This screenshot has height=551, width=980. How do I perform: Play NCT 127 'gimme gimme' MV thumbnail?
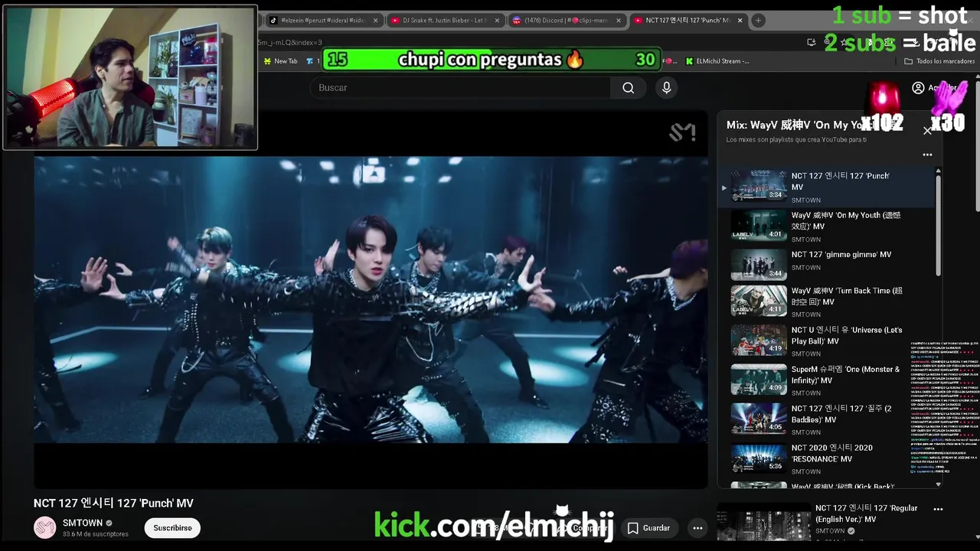(759, 265)
